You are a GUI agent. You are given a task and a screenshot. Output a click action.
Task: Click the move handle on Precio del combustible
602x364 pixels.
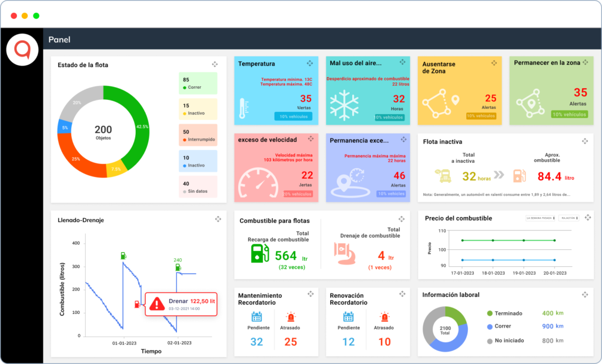click(587, 216)
